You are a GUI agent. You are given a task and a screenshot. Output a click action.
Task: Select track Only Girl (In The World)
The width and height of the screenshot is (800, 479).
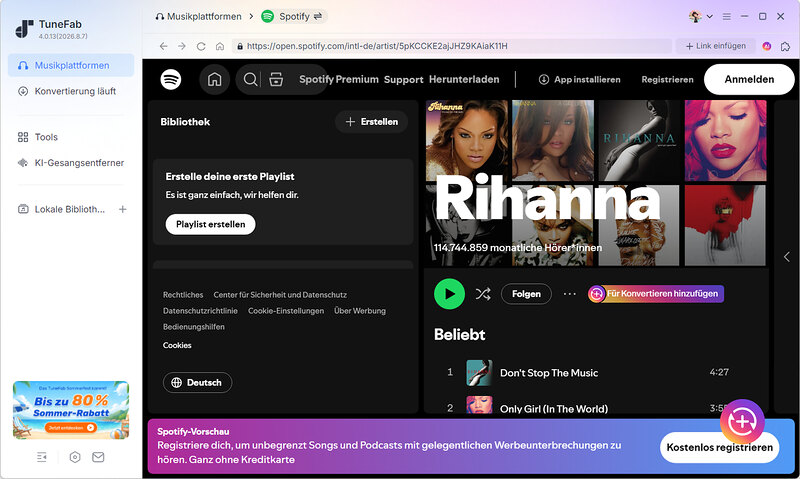(x=554, y=409)
